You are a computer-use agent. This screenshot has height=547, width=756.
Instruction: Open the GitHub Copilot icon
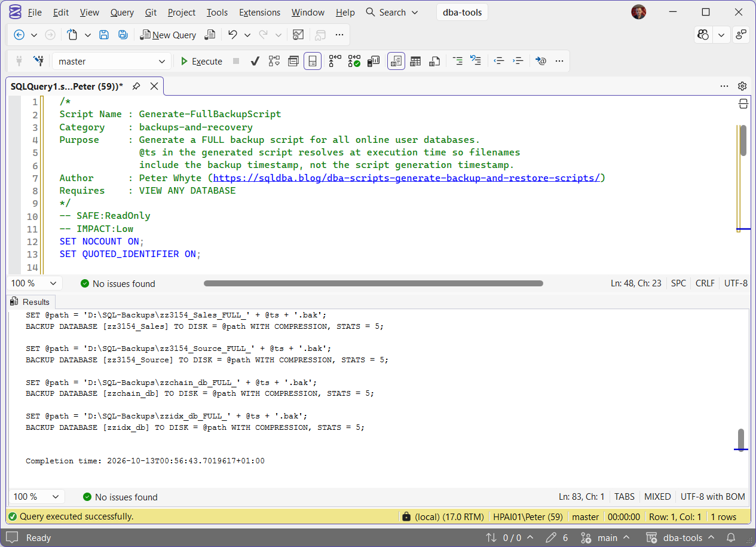tap(703, 35)
